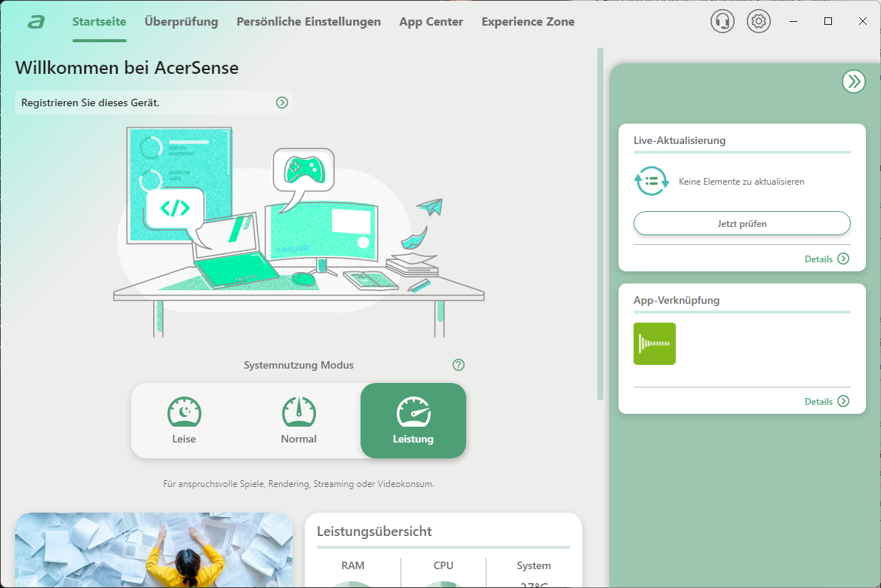Collapse the right side panel
Viewport: 881px width, 588px height.
853,81
